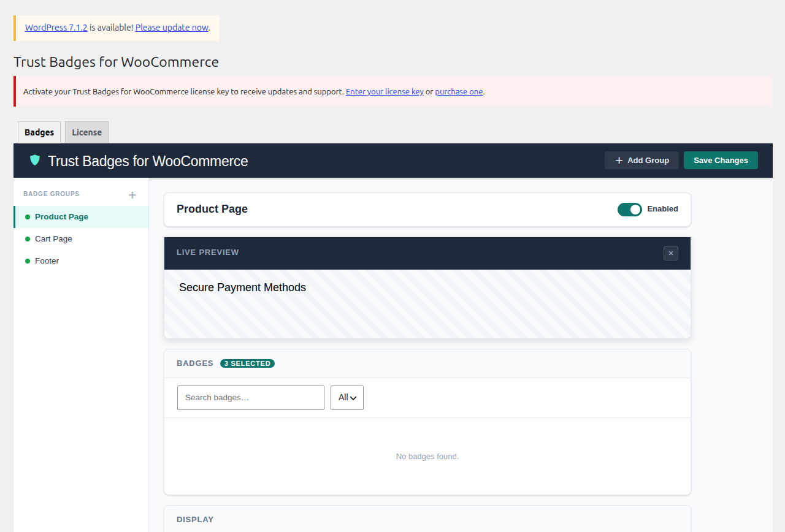This screenshot has width=785, height=532.
Task: Click the shield logo icon in the header
Action: pyautogui.click(x=35, y=160)
